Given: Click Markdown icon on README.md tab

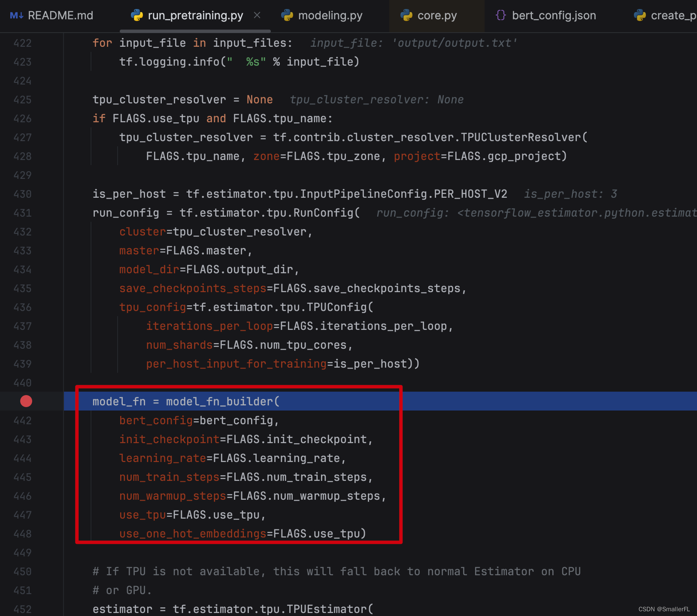Looking at the screenshot, I should tap(17, 16).
